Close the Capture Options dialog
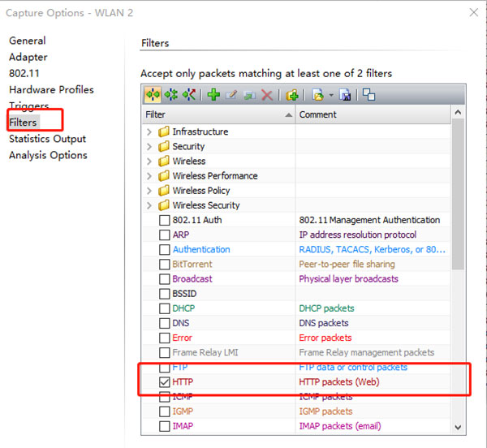Image resolution: width=487 pixels, height=448 pixels. point(474,12)
